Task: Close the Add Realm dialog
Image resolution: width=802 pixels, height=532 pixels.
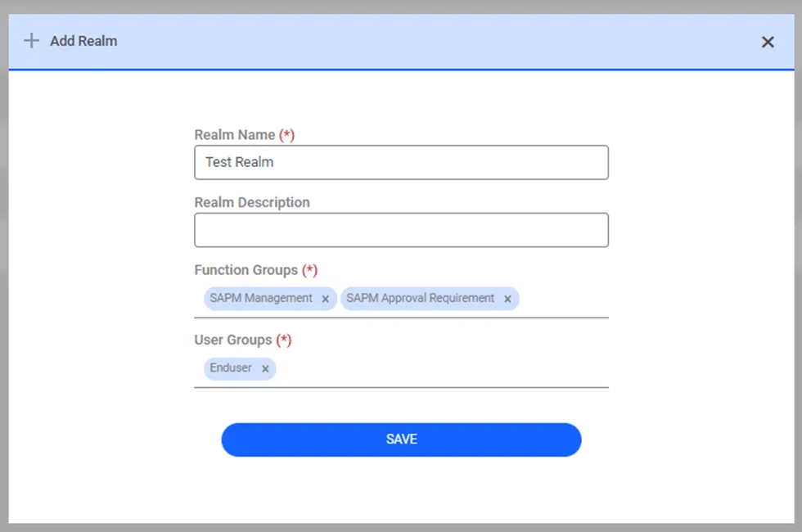Action: [x=768, y=42]
